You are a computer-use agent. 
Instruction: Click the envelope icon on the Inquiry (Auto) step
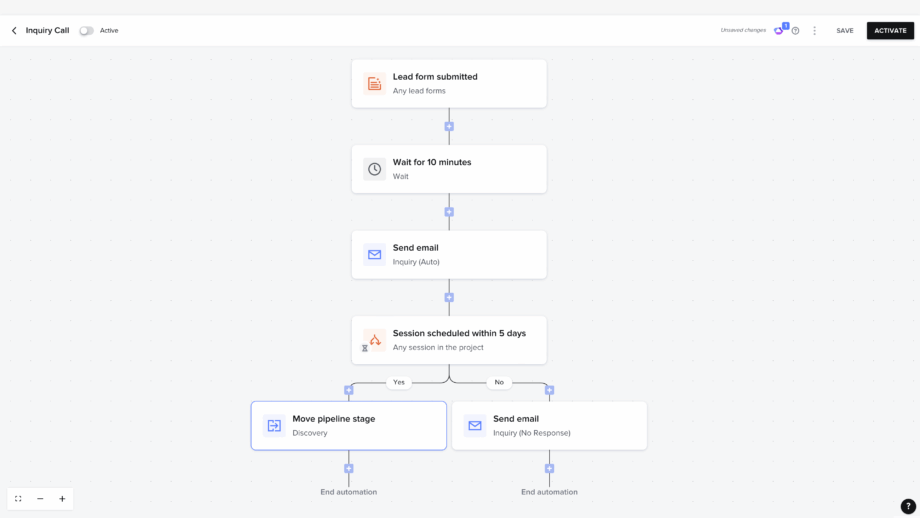click(374, 255)
